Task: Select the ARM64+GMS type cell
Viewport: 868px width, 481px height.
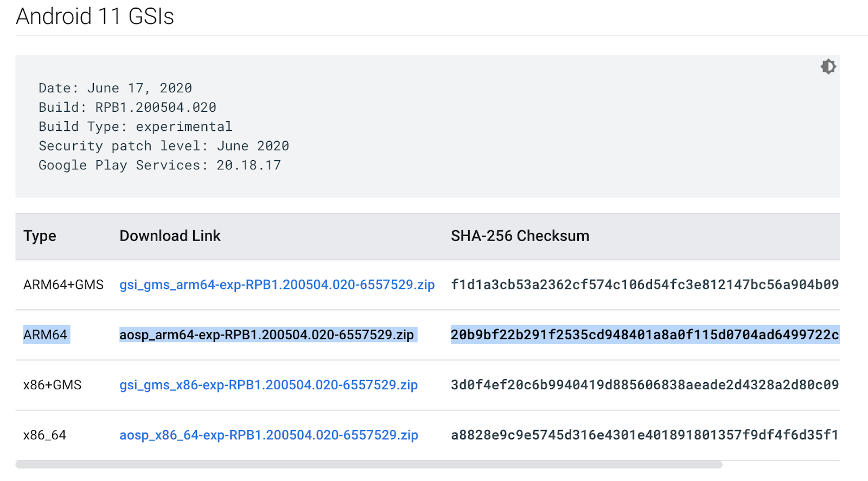Action: [63, 284]
